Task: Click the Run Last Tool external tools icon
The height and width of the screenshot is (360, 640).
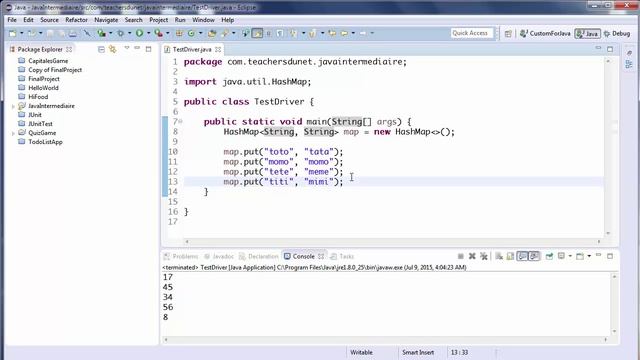Action: click(158, 33)
